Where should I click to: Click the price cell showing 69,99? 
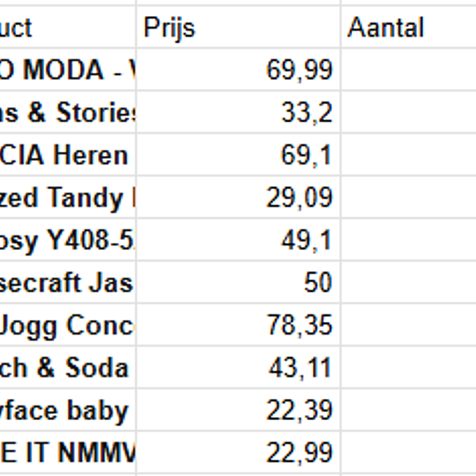[x=238, y=70]
